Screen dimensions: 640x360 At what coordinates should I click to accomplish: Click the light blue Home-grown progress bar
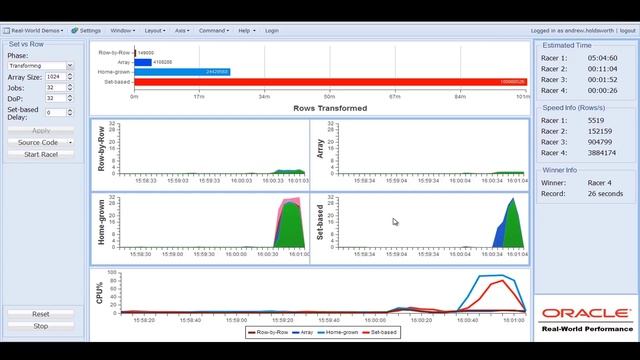(x=182, y=72)
